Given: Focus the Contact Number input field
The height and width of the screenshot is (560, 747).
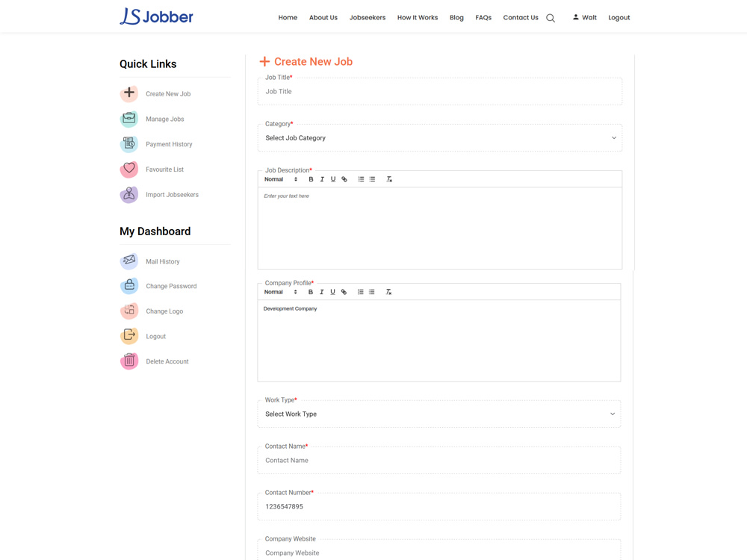Looking at the screenshot, I should [438, 507].
